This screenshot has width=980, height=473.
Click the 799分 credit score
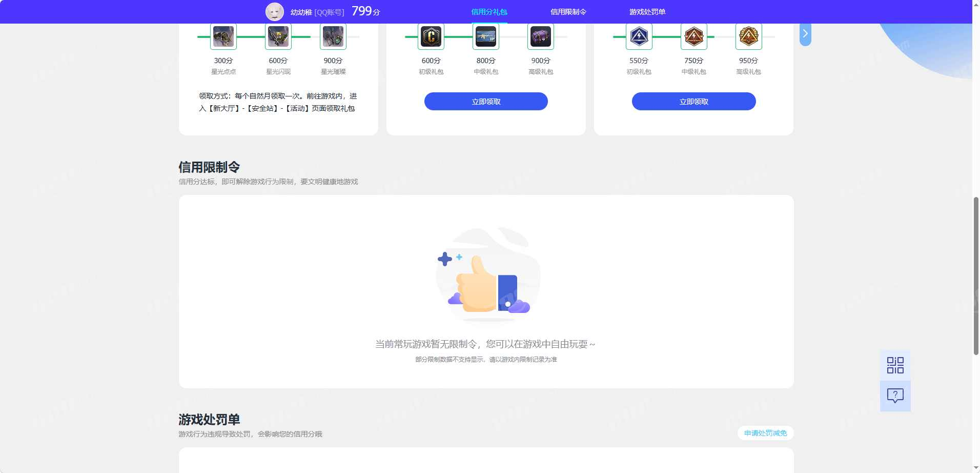[366, 11]
